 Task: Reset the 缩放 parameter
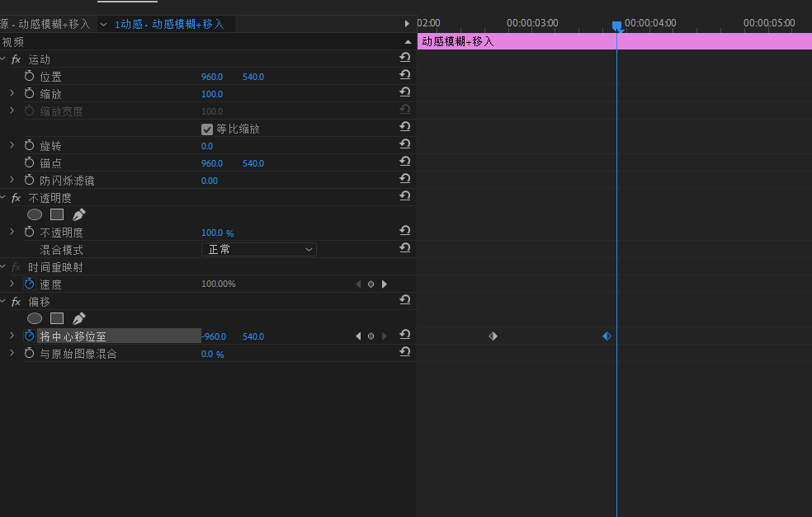(x=405, y=92)
